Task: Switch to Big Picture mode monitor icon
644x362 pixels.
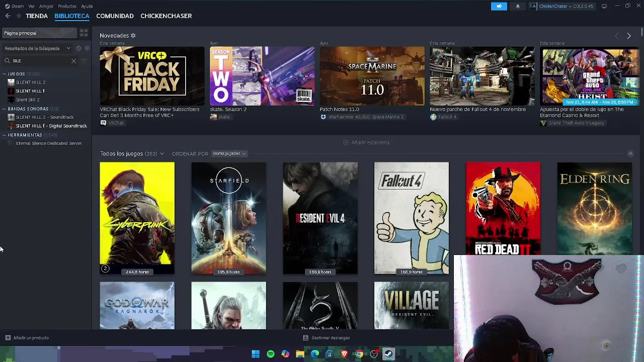Action: [x=604, y=6]
